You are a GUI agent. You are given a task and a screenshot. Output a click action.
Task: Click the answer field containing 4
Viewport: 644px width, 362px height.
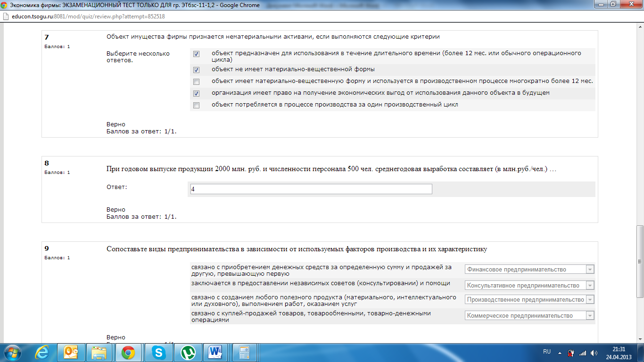tap(311, 189)
